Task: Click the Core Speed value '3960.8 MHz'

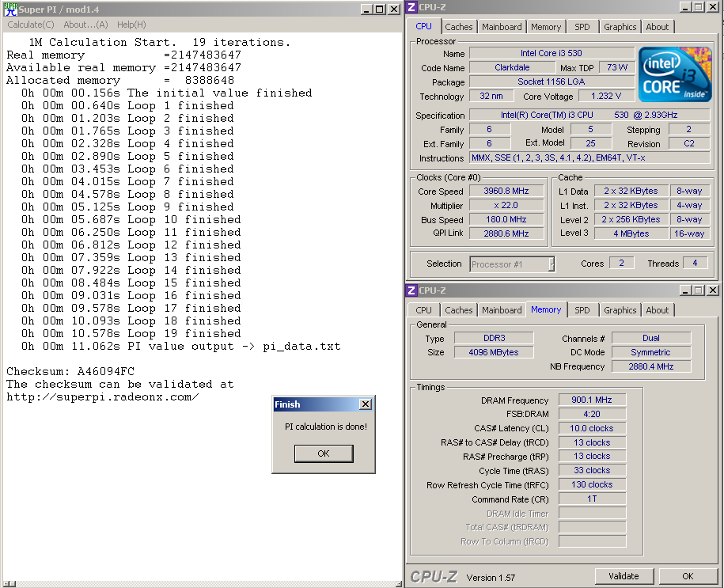Action: click(506, 191)
